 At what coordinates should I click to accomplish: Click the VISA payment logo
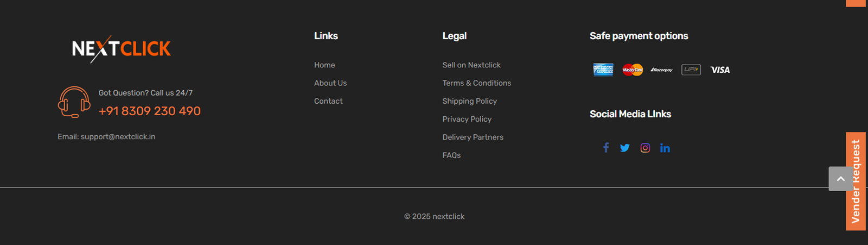pyautogui.click(x=720, y=70)
